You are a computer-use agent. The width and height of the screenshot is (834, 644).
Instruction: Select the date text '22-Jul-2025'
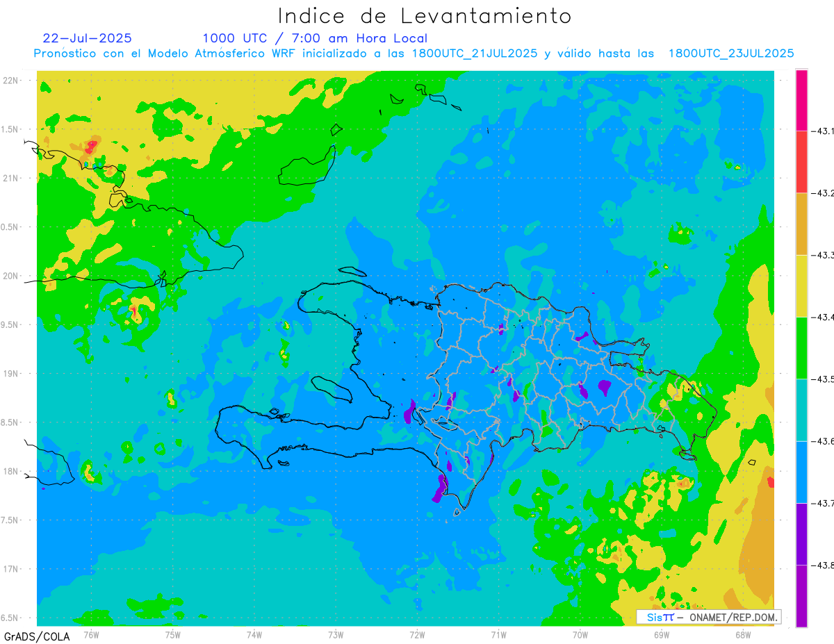pos(88,38)
